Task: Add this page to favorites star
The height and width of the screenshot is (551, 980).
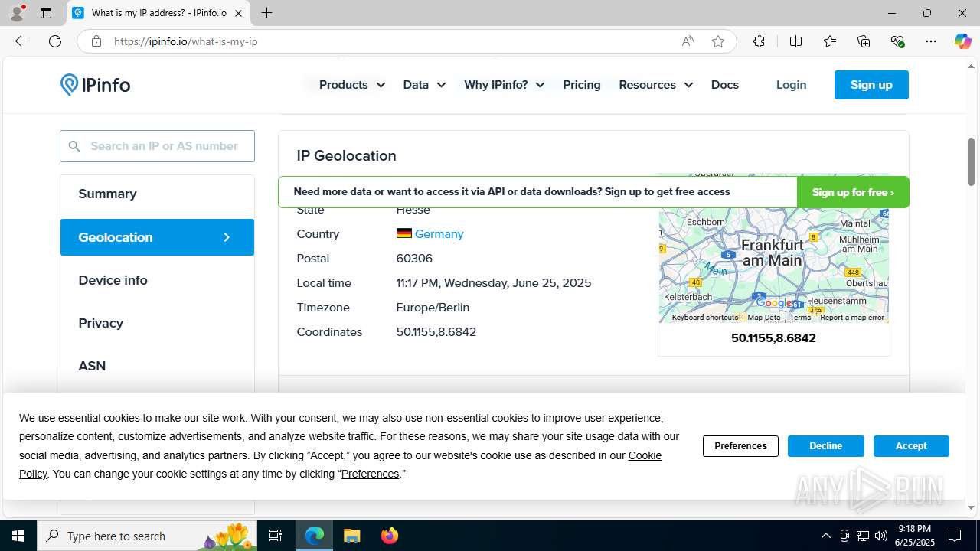Action: 717,41
